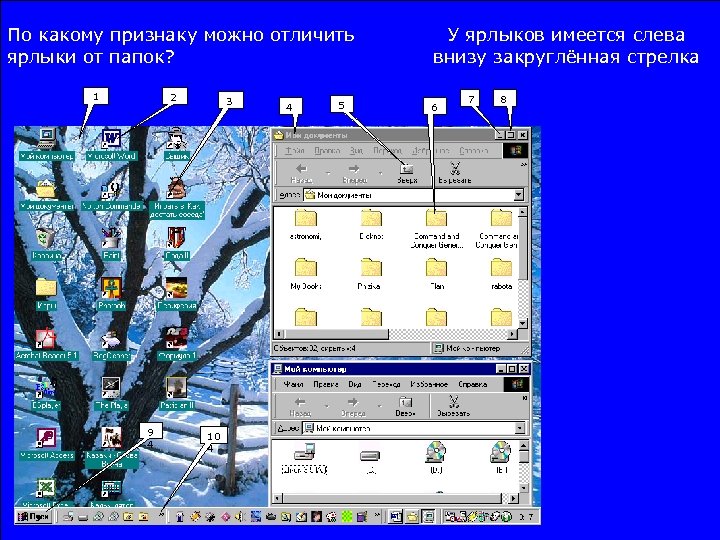Launch the Microsoft Excel shortcut
The height and width of the screenshot is (540, 720).
[46, 494]
